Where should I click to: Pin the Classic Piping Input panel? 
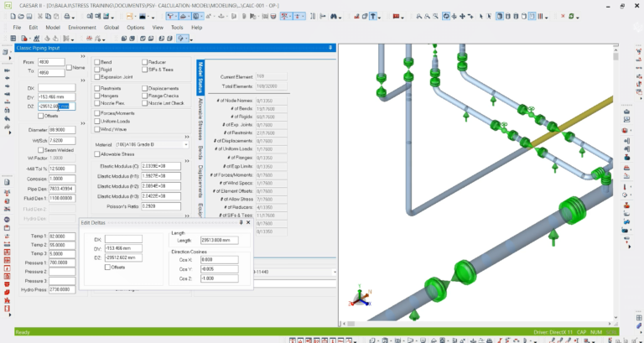click(x=330, y=48)
